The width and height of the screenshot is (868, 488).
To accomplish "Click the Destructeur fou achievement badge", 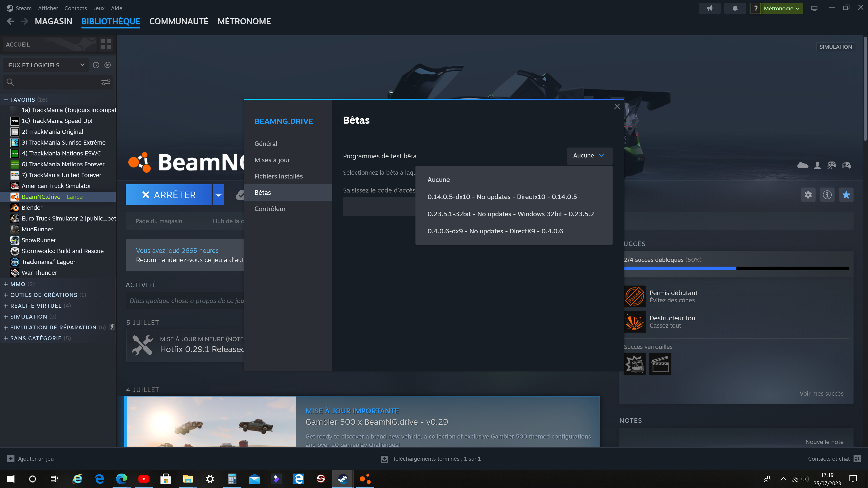I will point(635,322).
